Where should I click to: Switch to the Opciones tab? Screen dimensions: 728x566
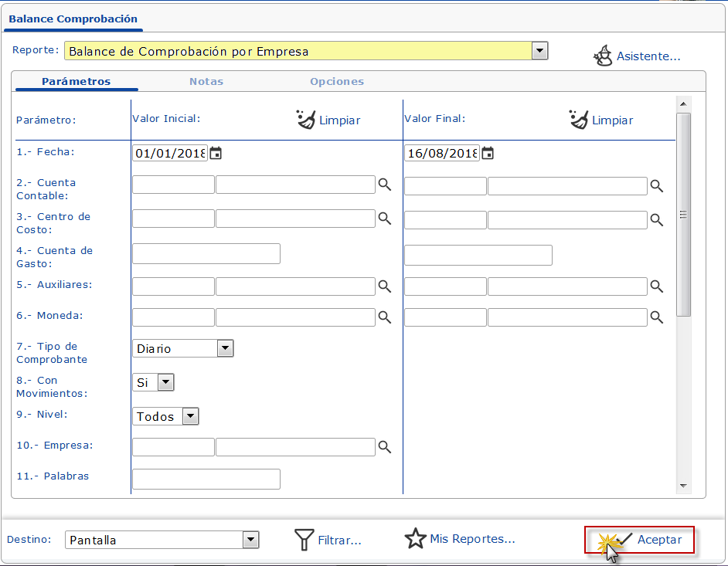[337, 81]
